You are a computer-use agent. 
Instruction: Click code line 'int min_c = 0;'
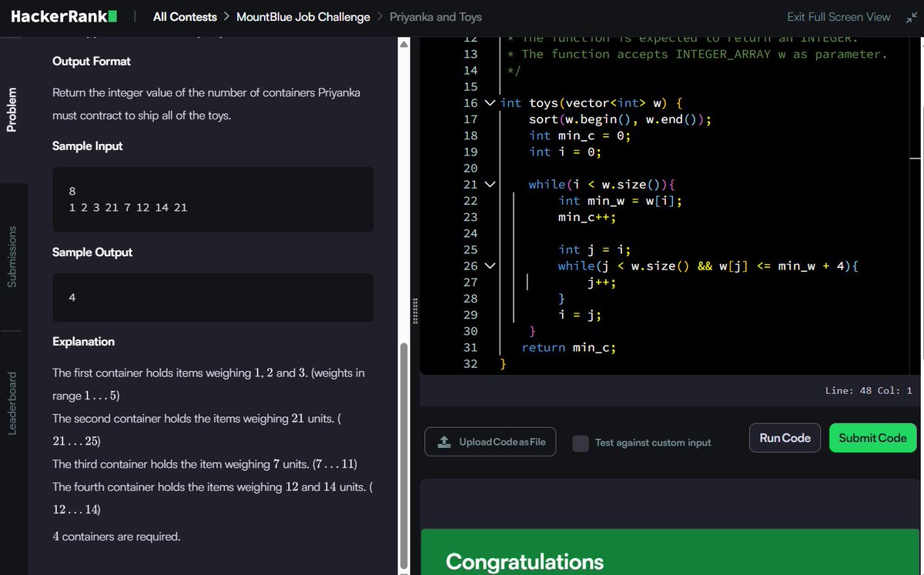click(580, 135)
